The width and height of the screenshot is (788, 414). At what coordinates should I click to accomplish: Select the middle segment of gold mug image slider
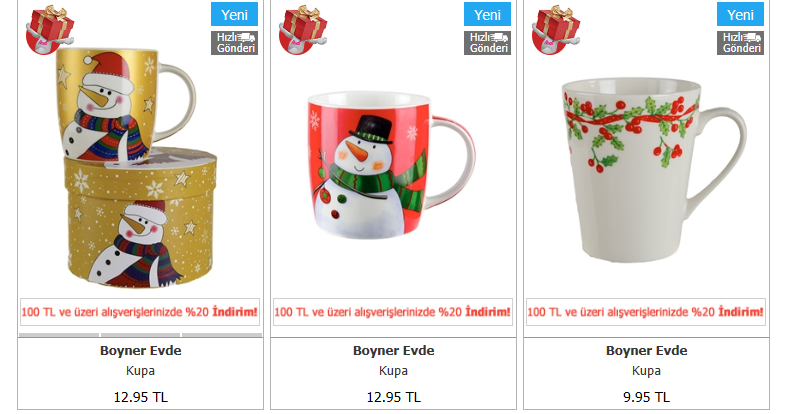140,335
